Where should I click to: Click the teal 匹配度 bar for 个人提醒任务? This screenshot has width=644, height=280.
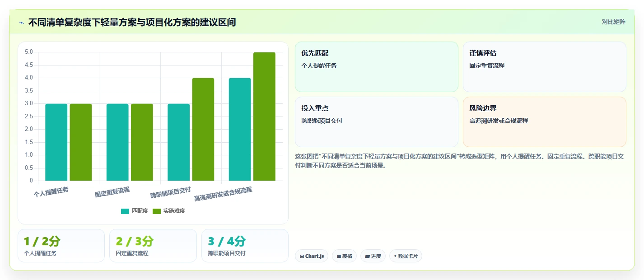click(x=56, y=142)
